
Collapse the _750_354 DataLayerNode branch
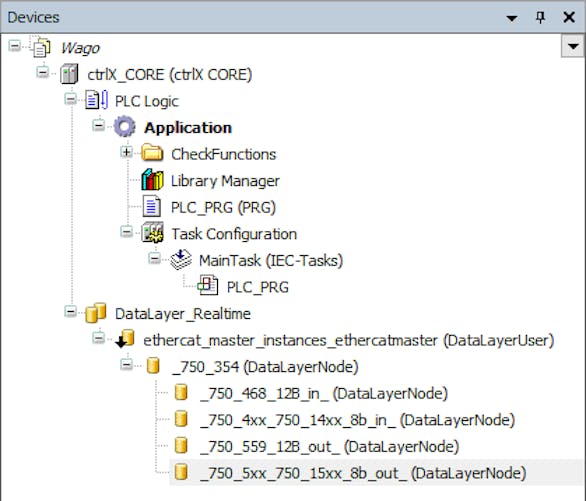127,365
